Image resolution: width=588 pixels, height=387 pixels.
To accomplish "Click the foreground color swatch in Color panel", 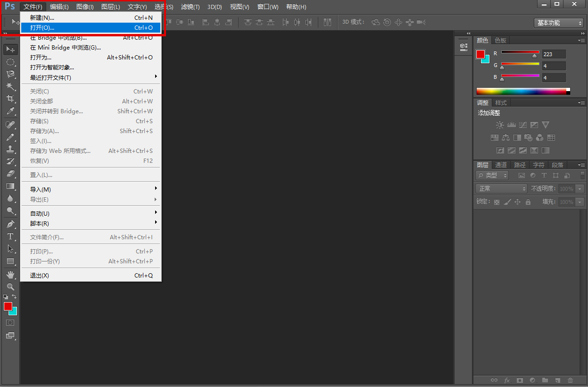I will coord(480,54).
